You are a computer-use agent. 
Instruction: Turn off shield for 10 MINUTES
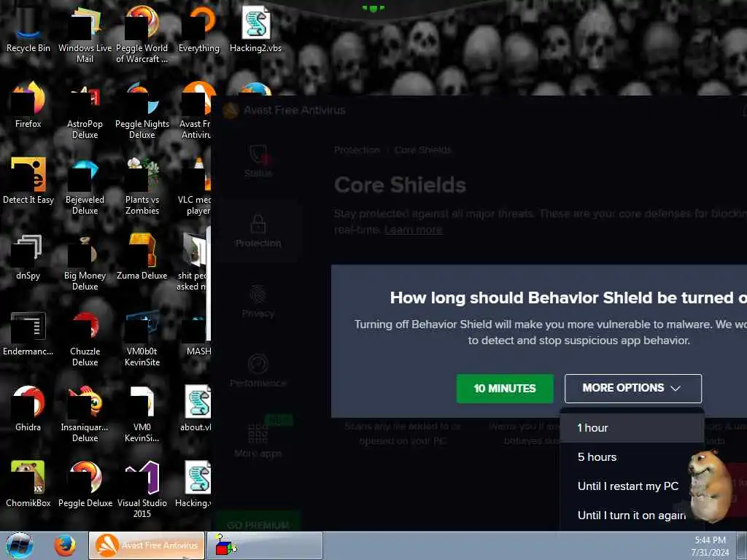[505, 389]
